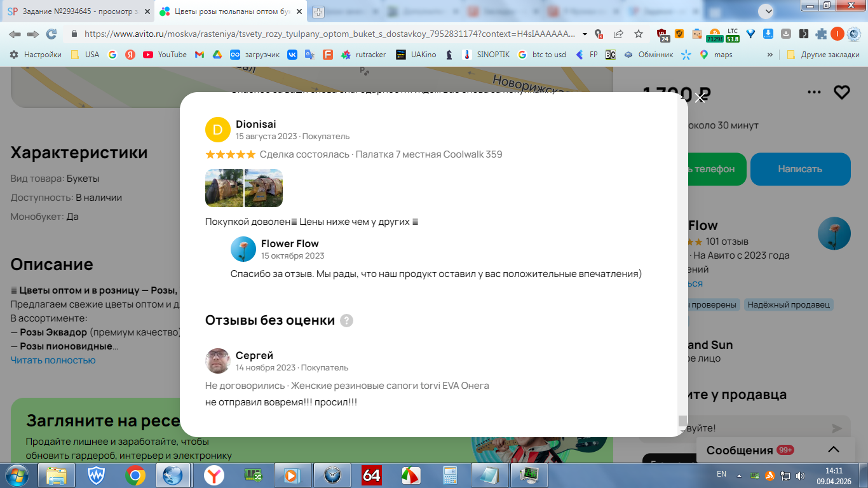Open the UAKino bookmark

coord(416,55)
